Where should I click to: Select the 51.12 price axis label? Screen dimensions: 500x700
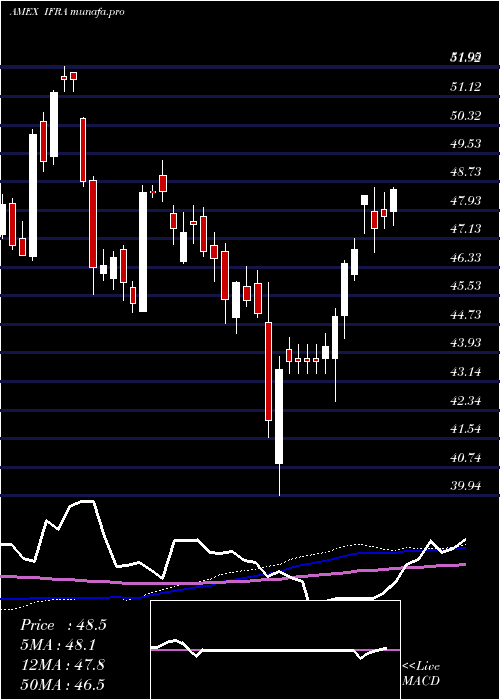[x=466, y=87]
